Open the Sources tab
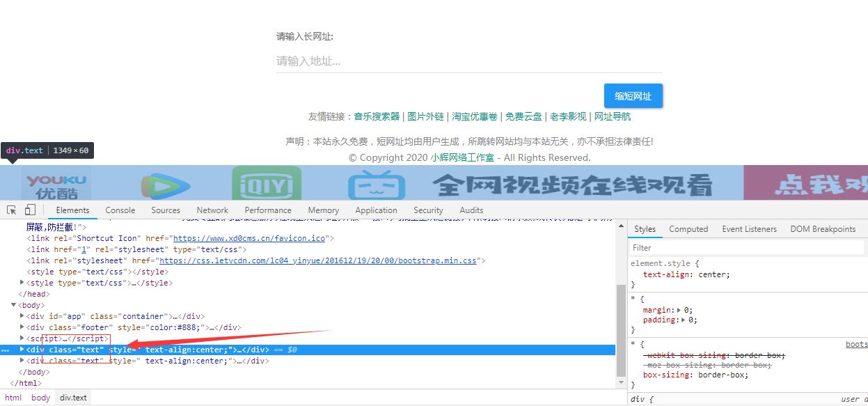 [166, 210]
